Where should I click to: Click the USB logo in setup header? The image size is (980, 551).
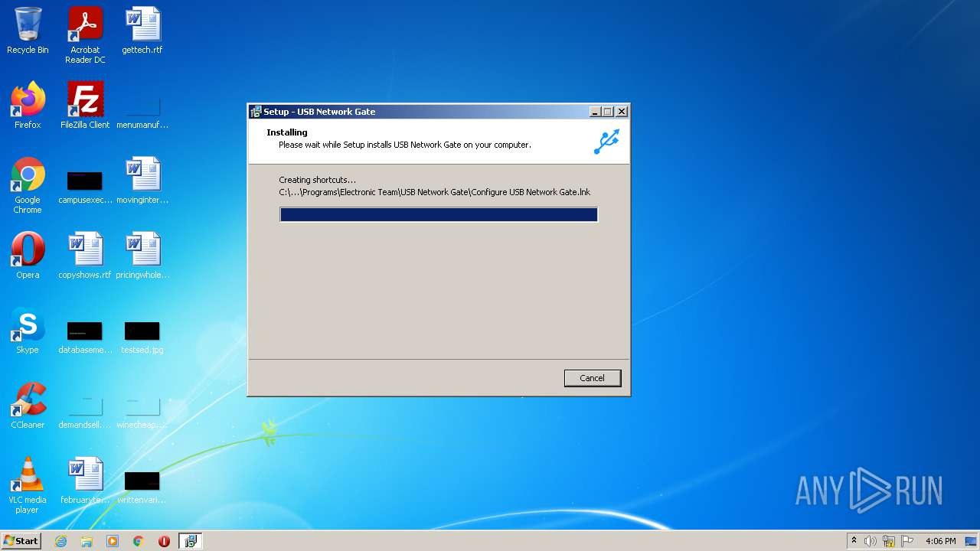[606, 142]
